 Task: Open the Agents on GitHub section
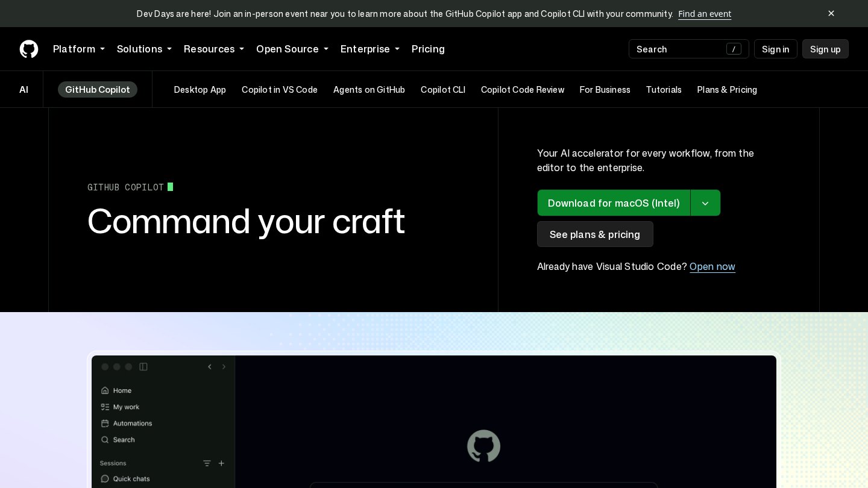pyautogui.click(x=369, y=90)
